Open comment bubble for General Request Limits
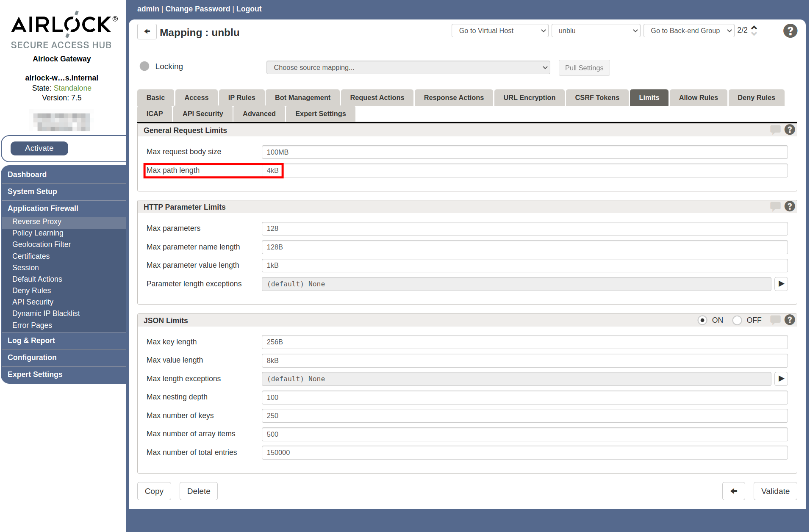Viewport: 810px width, 532px height. [x=775, y=130]
